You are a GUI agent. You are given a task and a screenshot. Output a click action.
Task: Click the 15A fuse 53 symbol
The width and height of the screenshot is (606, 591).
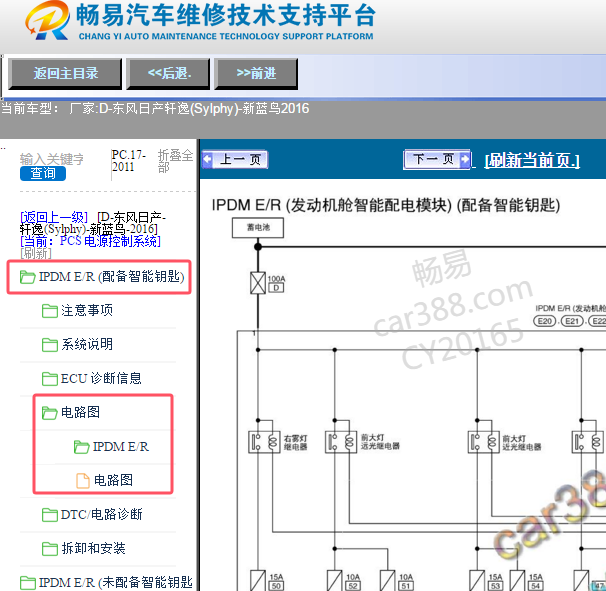coord(477,580)
